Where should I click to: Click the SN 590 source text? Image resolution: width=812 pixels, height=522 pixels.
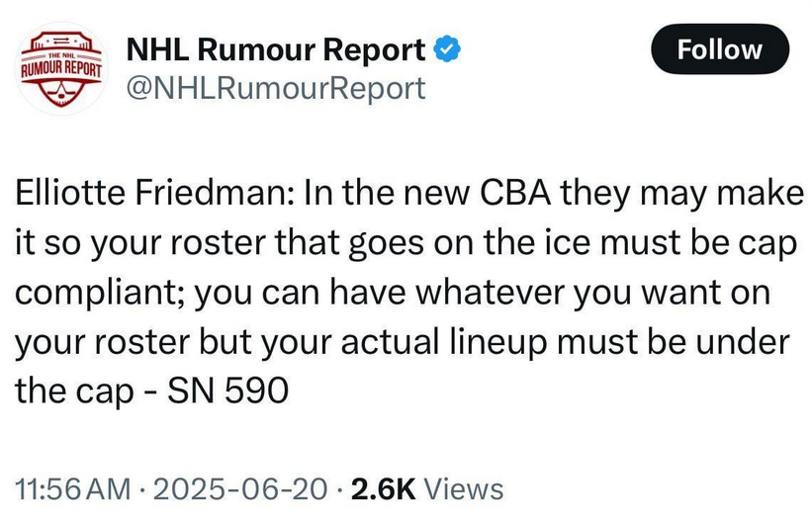[x=227, y=391]
